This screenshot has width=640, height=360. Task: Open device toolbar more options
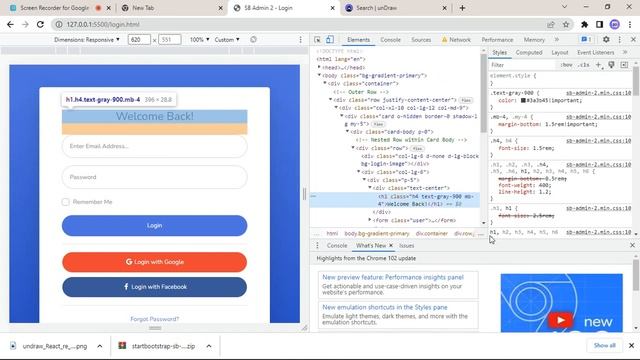300,40
